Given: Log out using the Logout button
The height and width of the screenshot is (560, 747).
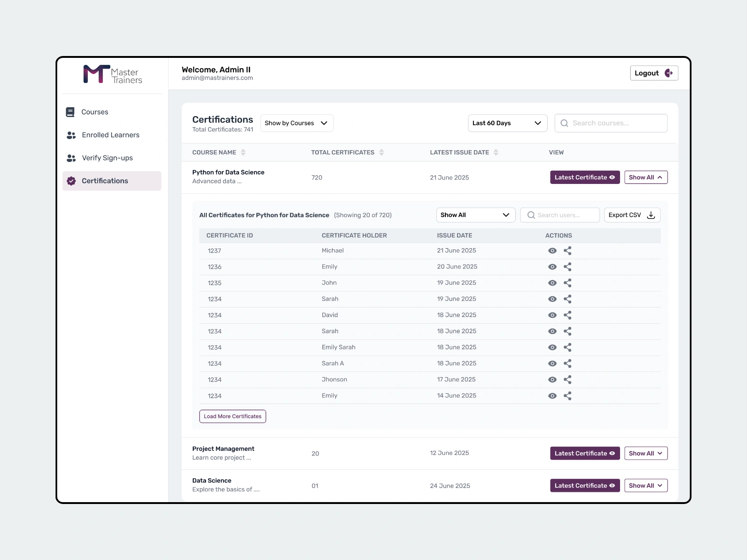Looking at the screenshot, I should 654,73.
